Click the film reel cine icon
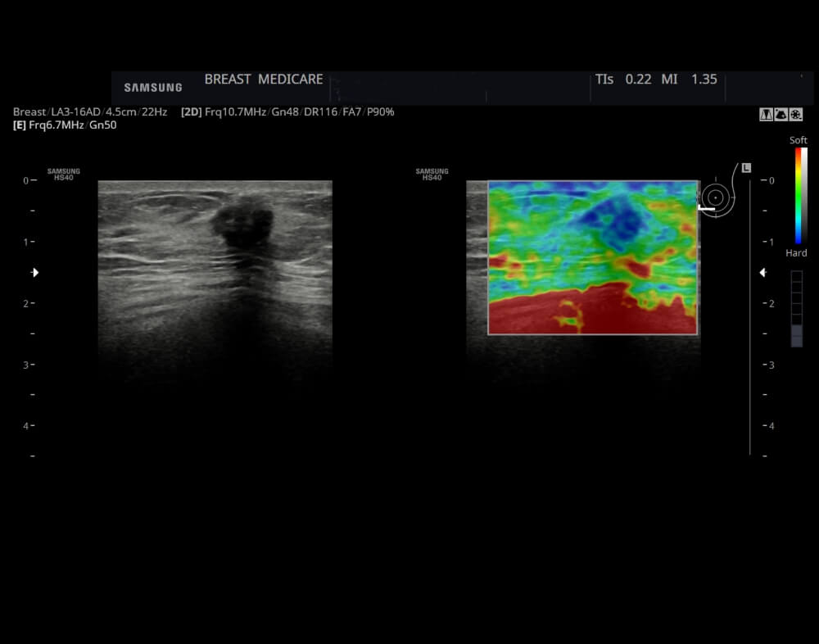The image size is (819, 644). pos(796,115)
